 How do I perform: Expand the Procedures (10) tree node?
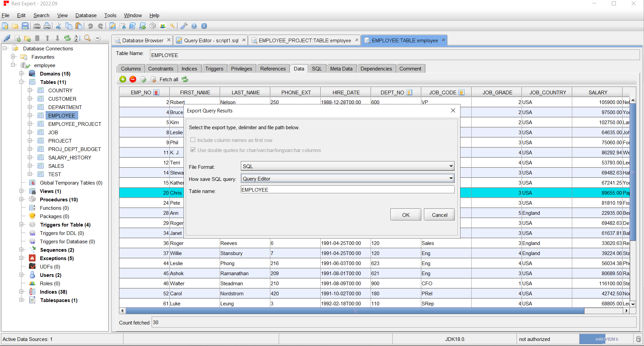(22, 199)
